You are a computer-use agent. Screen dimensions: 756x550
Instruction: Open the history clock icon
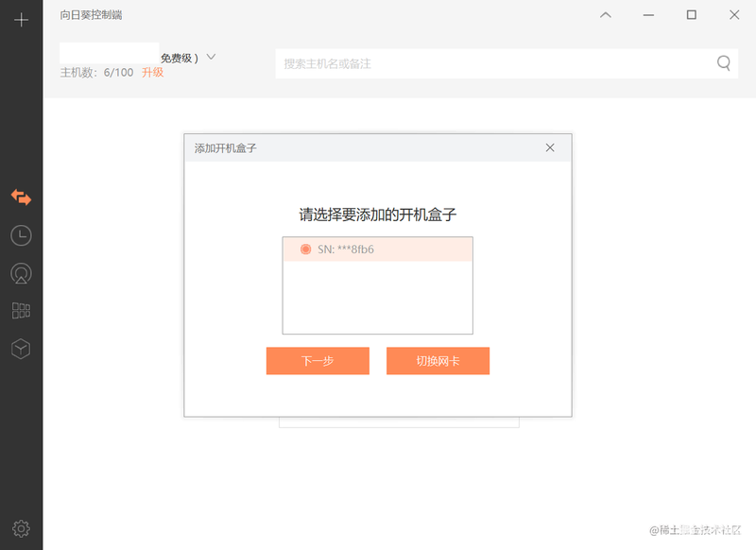pyautogui.click(x=21, y=235)
